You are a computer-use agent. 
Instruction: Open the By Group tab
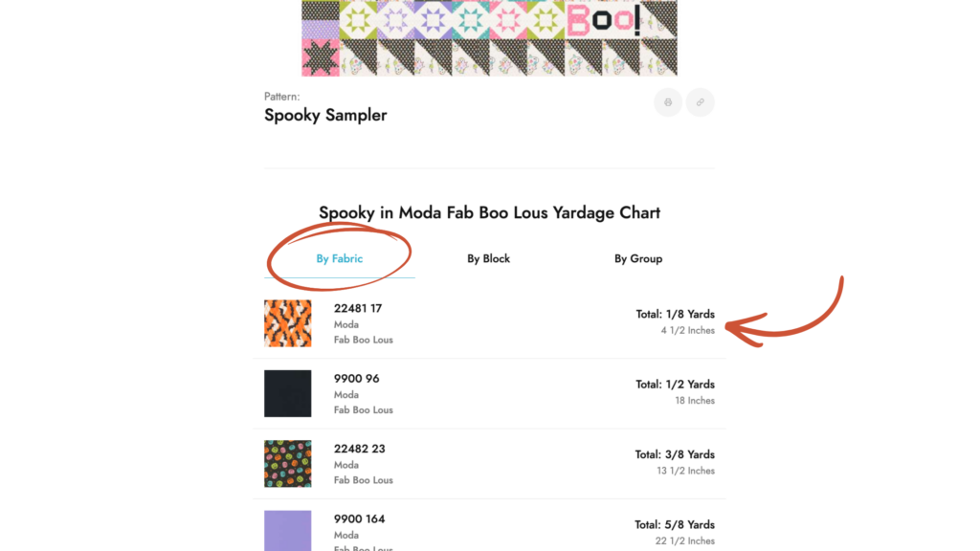pyautogui.click(x=638, y=258)
